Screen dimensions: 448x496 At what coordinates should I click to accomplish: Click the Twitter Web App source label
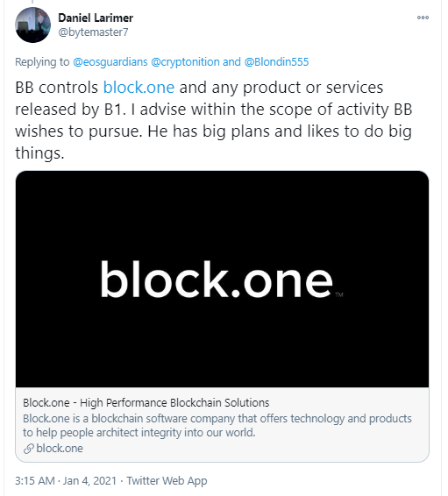tap(167, 481)
